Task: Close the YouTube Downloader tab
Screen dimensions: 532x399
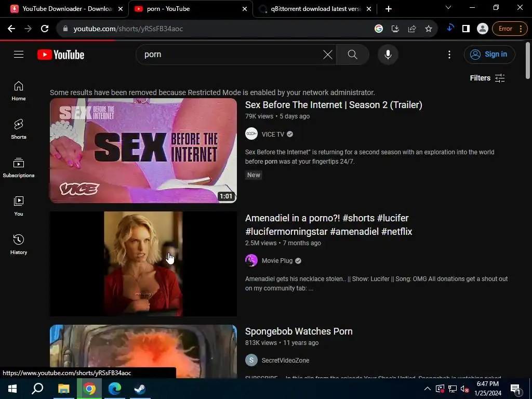Action: (x=121, y=9)
